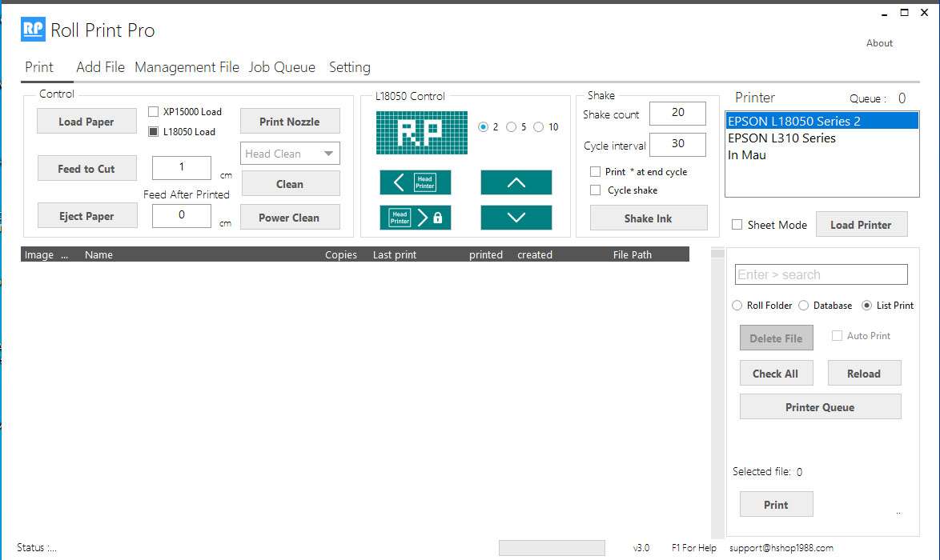Switch to the Management File tab
This screenshot has width=940, height=560.
(x=187, y=67)
